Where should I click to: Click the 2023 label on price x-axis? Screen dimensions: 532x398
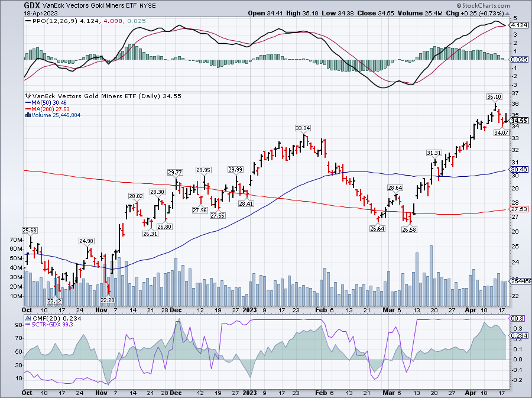(x=249, y=310)
